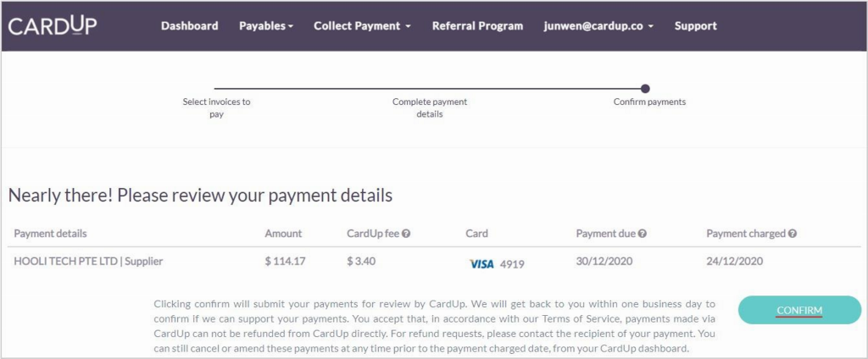This screenshot has height=359, width=868.
Task: Select the HOOLI TECH PTE LTD payment row
Action: pyautogui.click(x=88, y=262)
